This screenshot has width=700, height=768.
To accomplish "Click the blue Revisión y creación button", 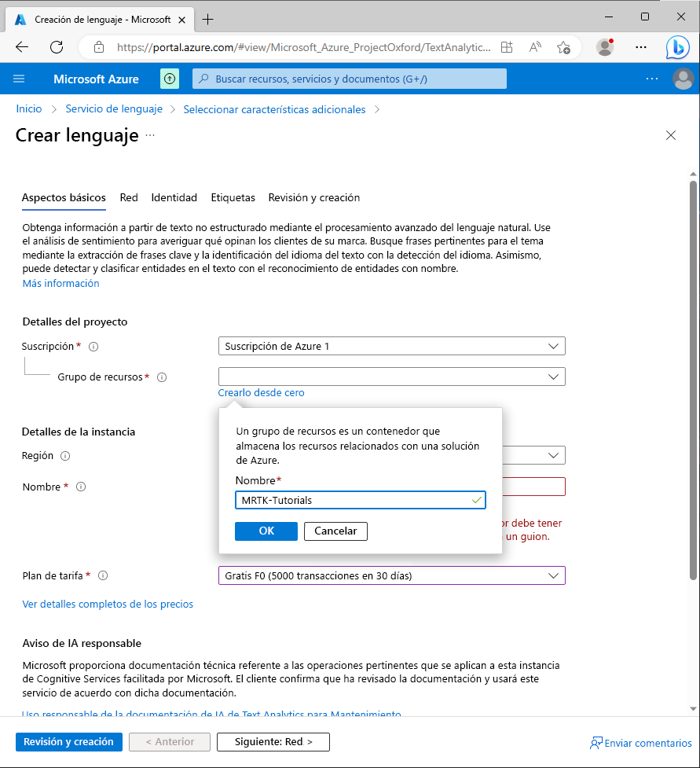I will click(69, 742).
